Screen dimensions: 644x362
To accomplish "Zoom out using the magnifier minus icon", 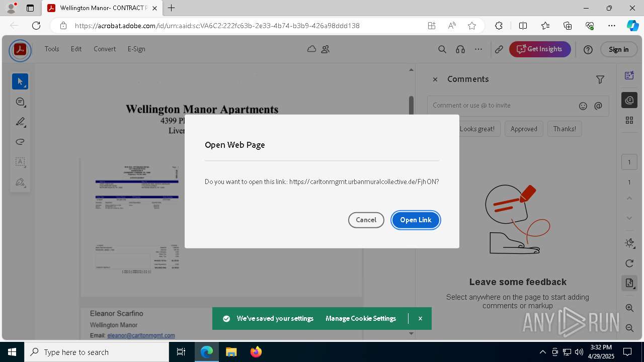I will tap(629, 328).
